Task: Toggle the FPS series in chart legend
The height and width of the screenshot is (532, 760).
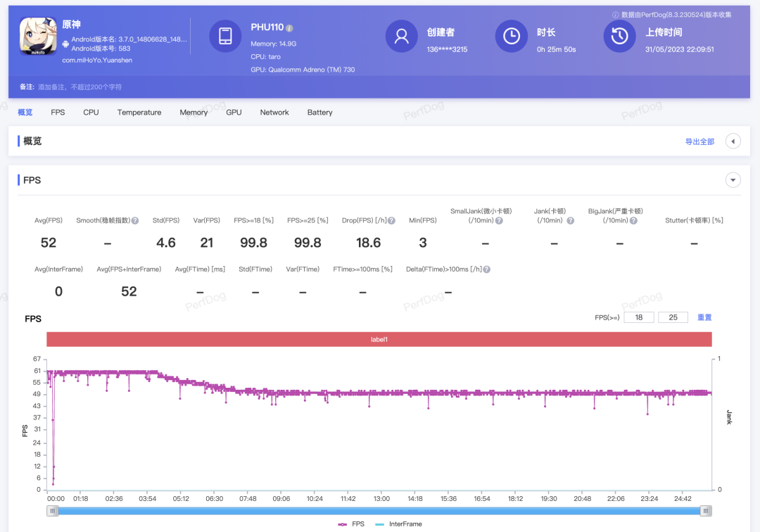Action: click(x=351, y=524)
